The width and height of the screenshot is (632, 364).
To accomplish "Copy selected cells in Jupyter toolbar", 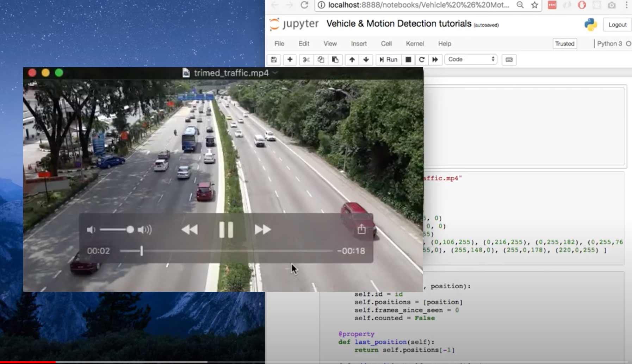I will pos(321,59).
